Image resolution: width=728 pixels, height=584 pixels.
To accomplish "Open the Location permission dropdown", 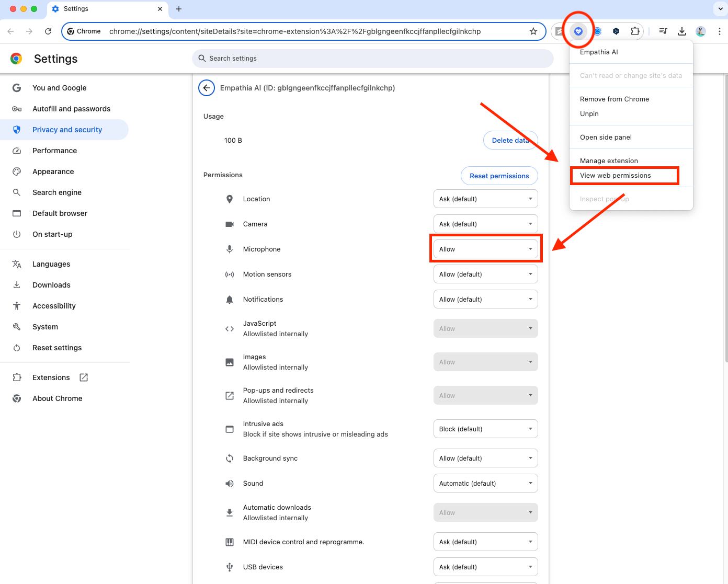I will (x=486, y=199).
